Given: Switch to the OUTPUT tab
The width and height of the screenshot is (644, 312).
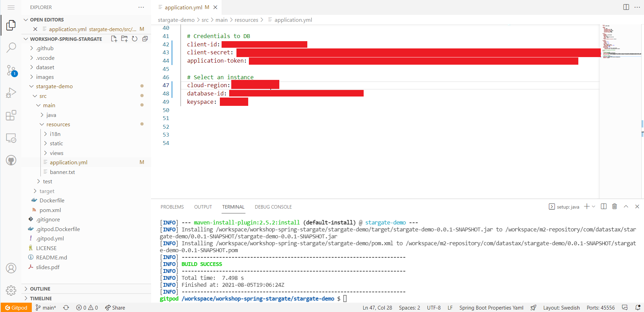Looking at the screenshot, I should pyautogui.click(x=203, y=207).
